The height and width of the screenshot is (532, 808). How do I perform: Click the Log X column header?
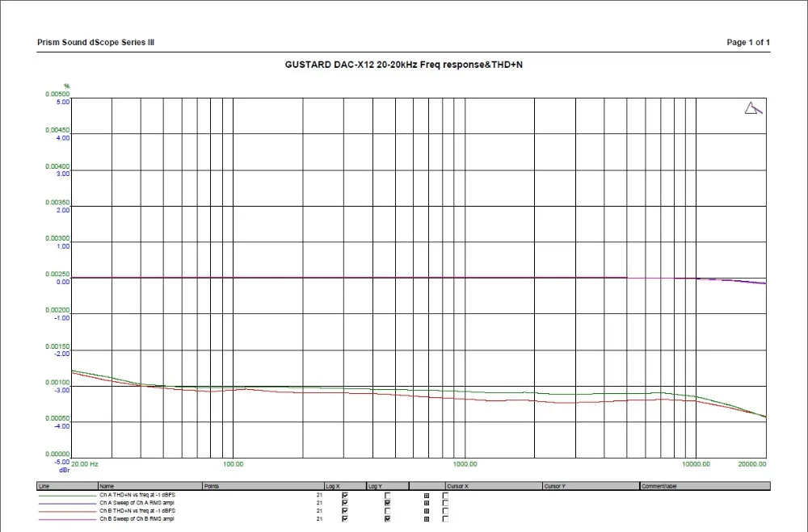pos(345,486)
